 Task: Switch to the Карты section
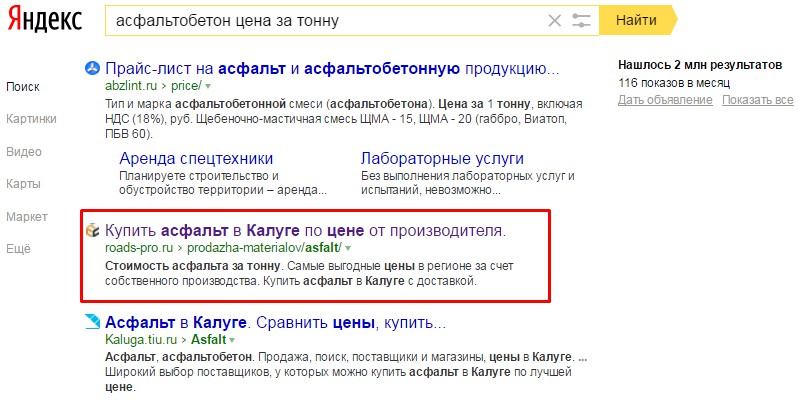click(x=23, y=184)
